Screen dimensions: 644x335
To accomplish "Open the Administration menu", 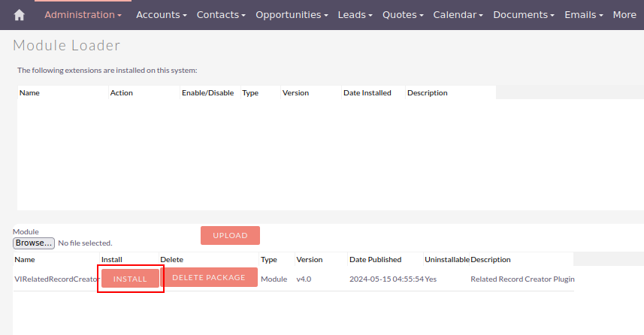I will tap(83, 15).
